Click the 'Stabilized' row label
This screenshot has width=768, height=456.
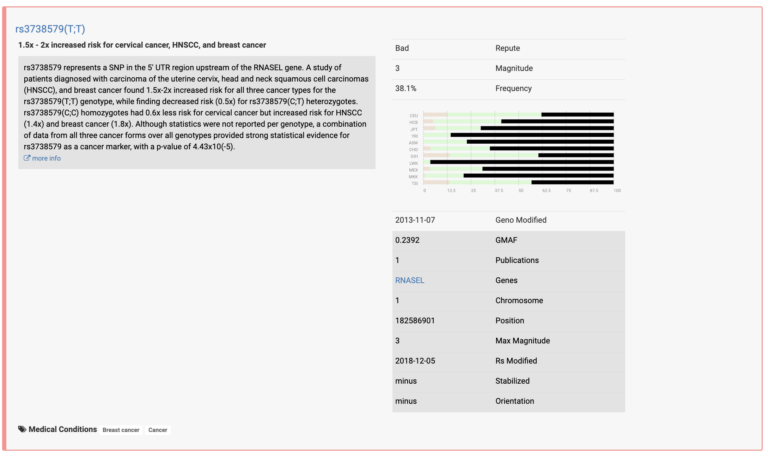click(x=512, y=381)
